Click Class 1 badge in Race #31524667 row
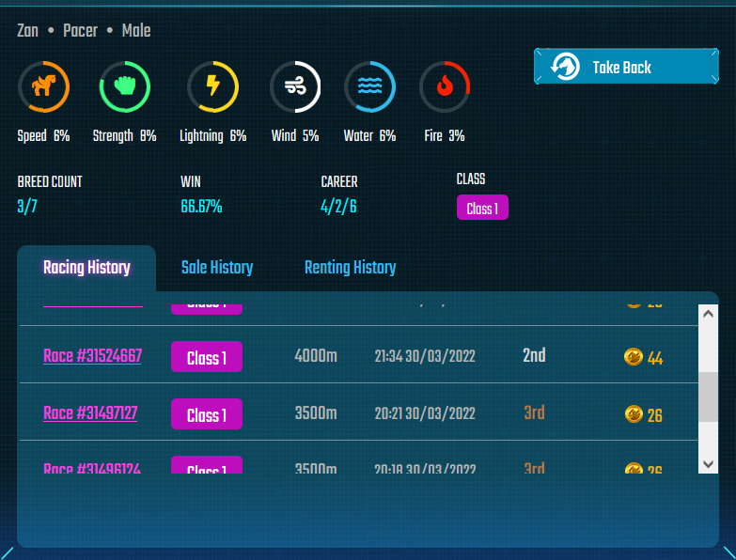 point(207,357)
